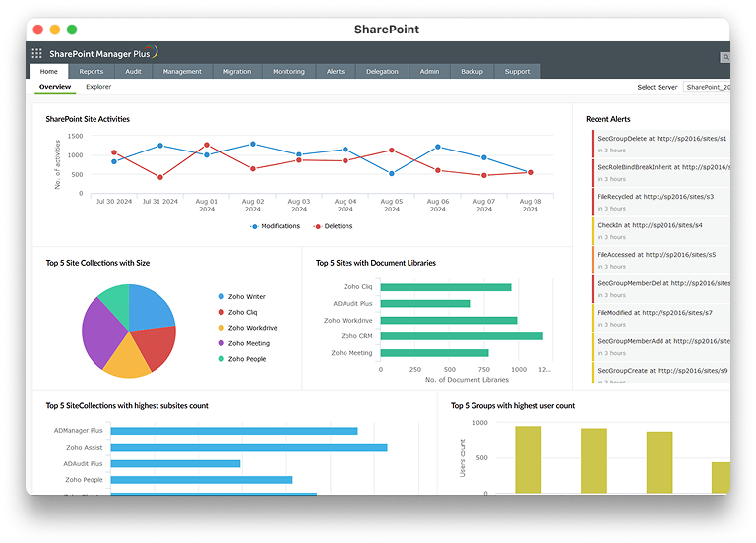
Task: Toggle Zoho Writer legend entry
Action: pyautogui.click(x=241, y=296)
